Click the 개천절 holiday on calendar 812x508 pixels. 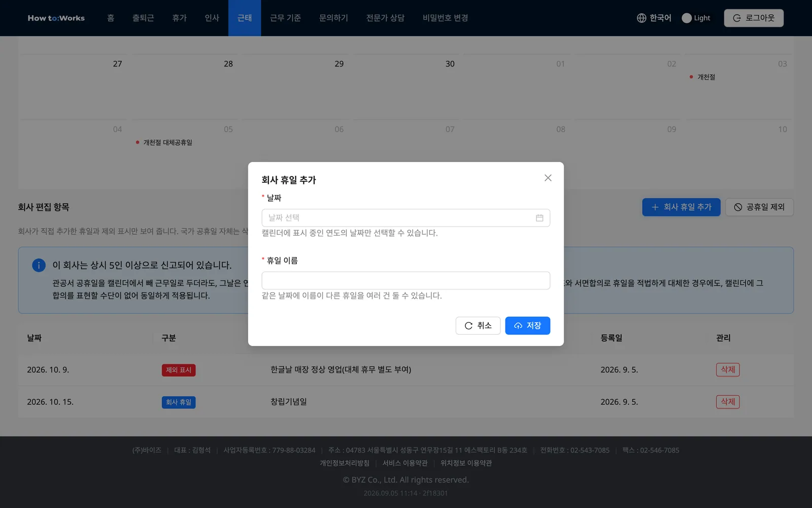point(702,77)
